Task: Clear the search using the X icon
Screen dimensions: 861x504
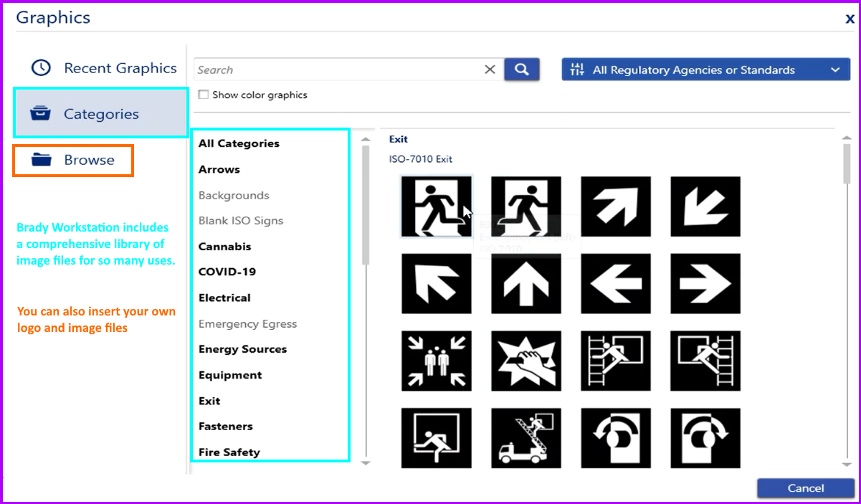Action: 490,69
